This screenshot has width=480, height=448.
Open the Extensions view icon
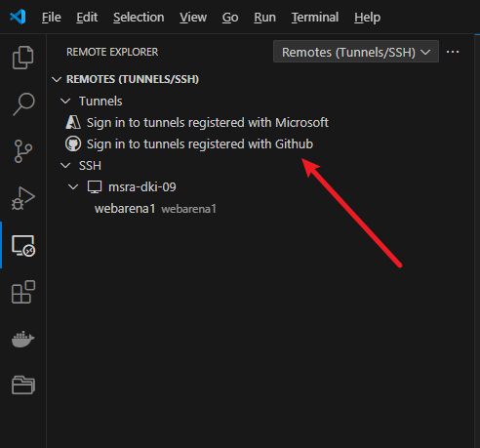coord(23,292)
